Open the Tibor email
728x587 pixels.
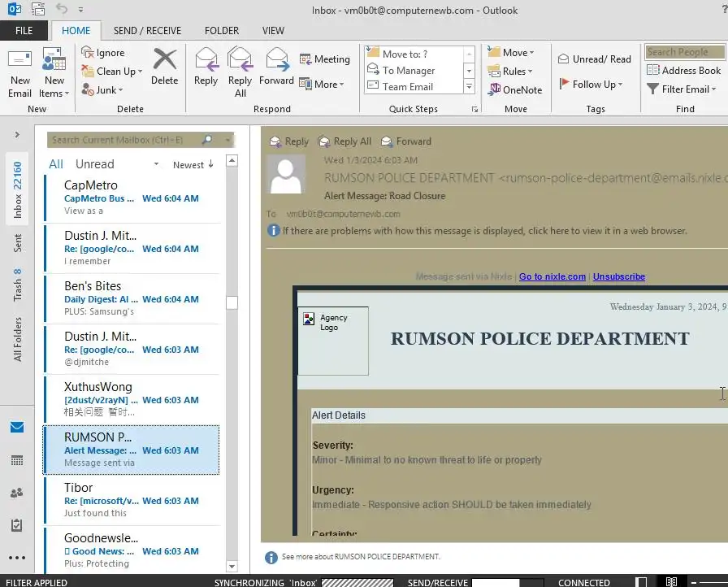pos(132,500)
